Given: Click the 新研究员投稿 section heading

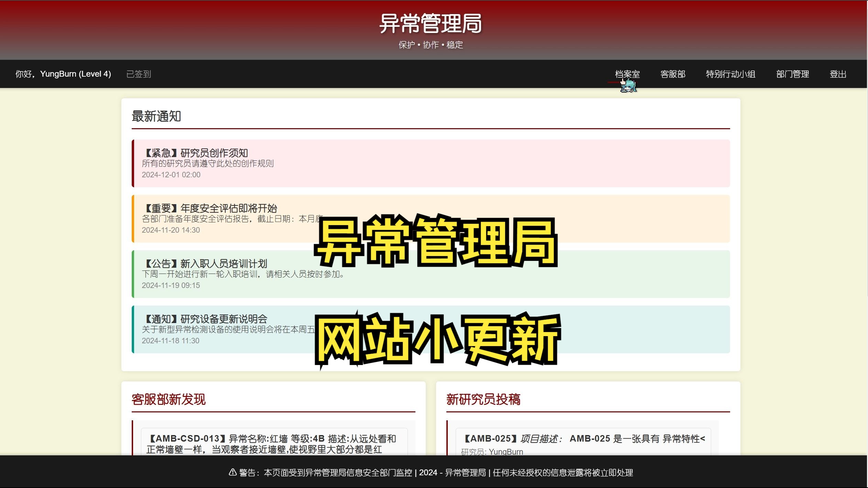Looking at the screenshot, I should pos(483,399).
